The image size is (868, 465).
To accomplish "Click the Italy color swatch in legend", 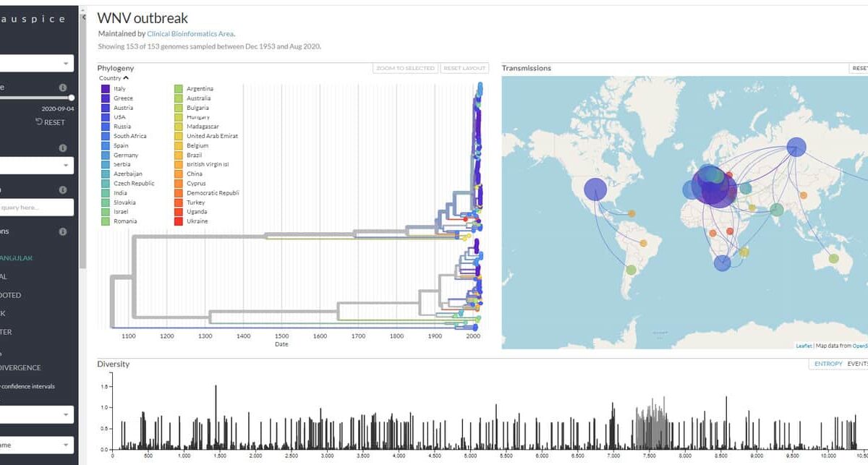I will click(106, 89).
